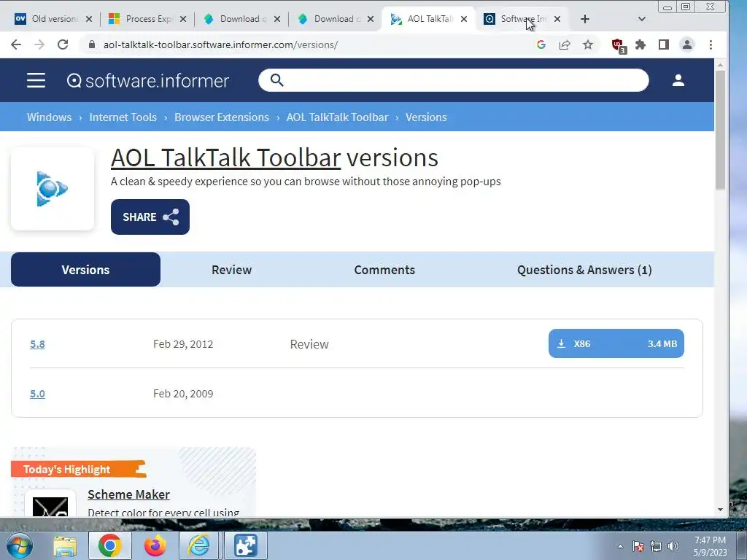This screenshot has width=747, height=560.
Task: Click the scrollbar down arrow
Action: 720,510
